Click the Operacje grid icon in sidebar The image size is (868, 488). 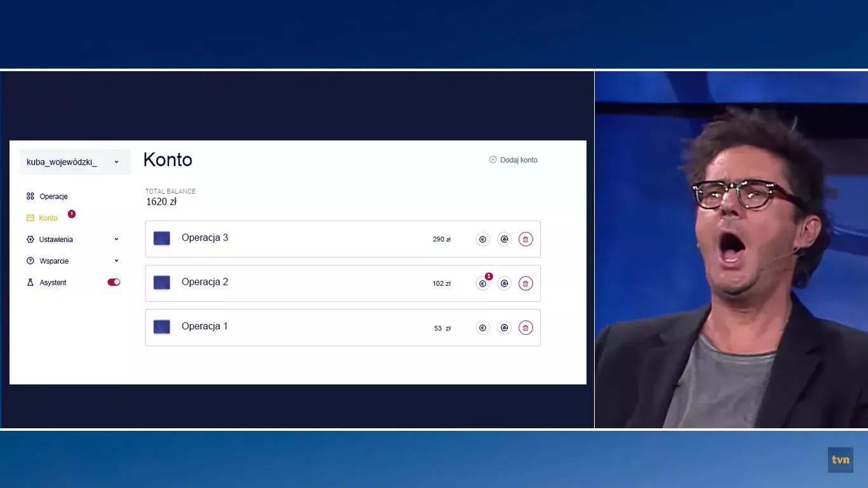click(x=31, y=196)
